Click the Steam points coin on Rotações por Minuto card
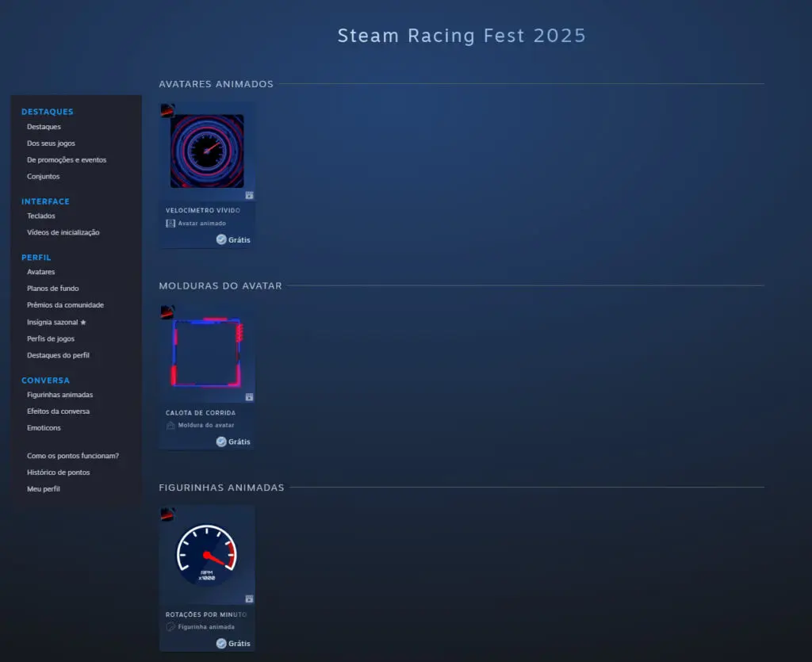This screenshot has width=812, height=662. pos(221,643)
